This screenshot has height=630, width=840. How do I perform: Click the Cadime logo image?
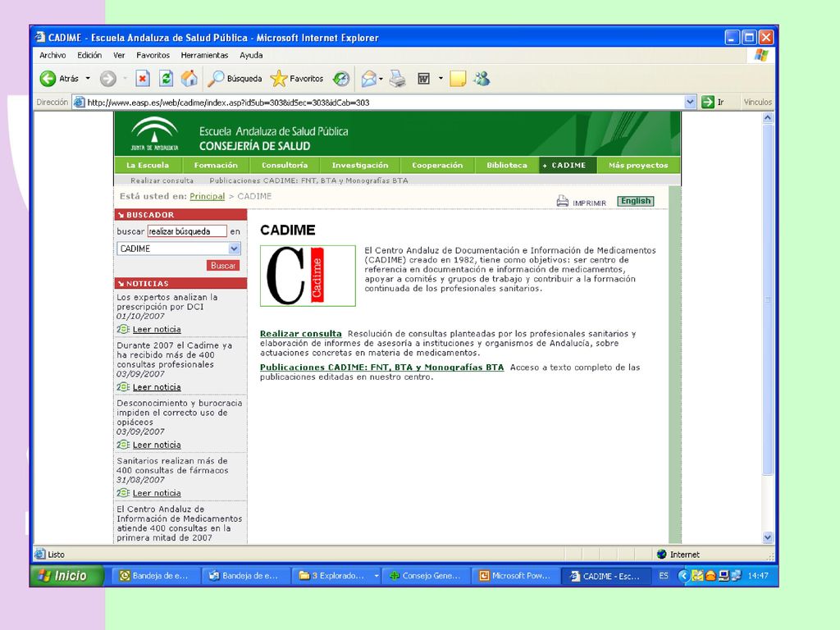pos(308,276)
